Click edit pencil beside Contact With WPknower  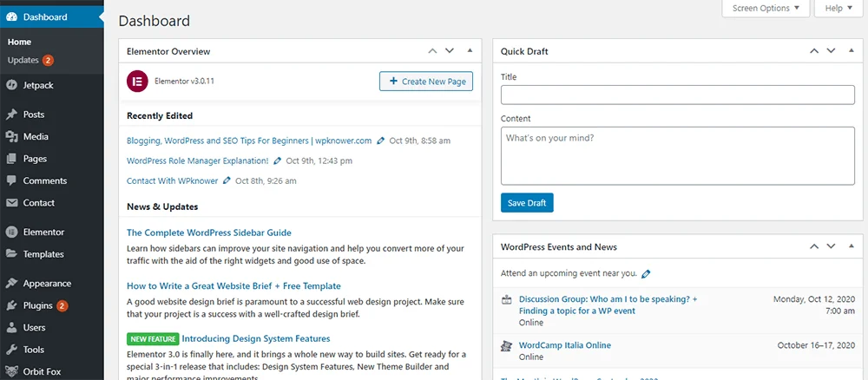pos(227,180)
